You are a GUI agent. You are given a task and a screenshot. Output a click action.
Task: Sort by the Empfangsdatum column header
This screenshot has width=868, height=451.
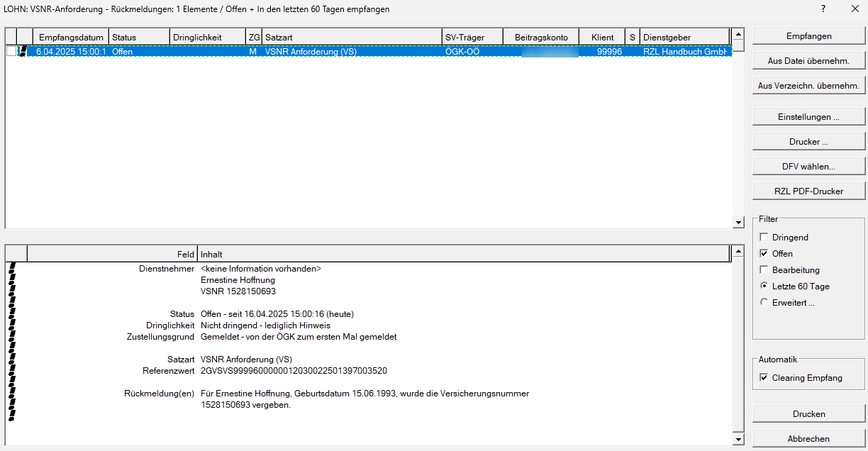click(71, 37)
